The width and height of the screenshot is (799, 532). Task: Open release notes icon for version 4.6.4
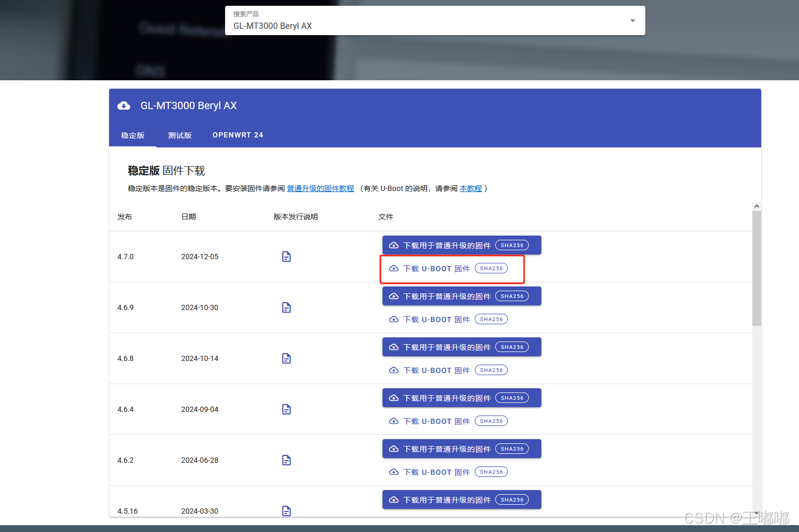pos(286,409)
